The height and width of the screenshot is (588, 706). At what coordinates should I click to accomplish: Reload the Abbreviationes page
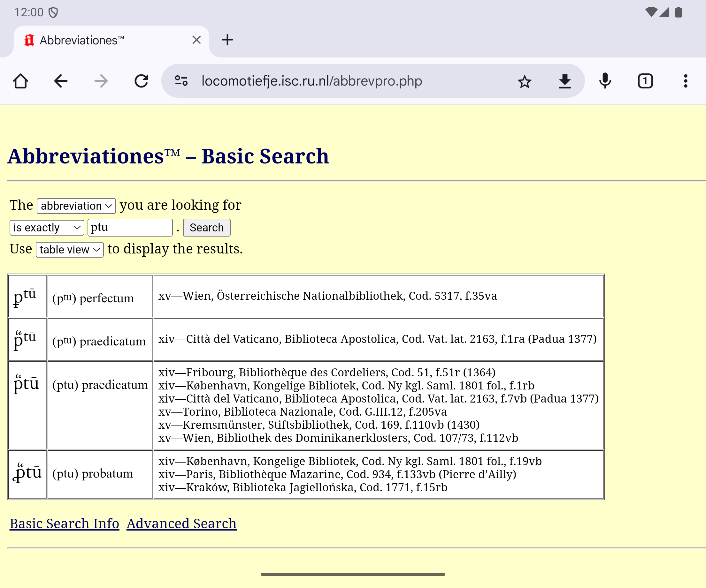(x=141, y=81)
